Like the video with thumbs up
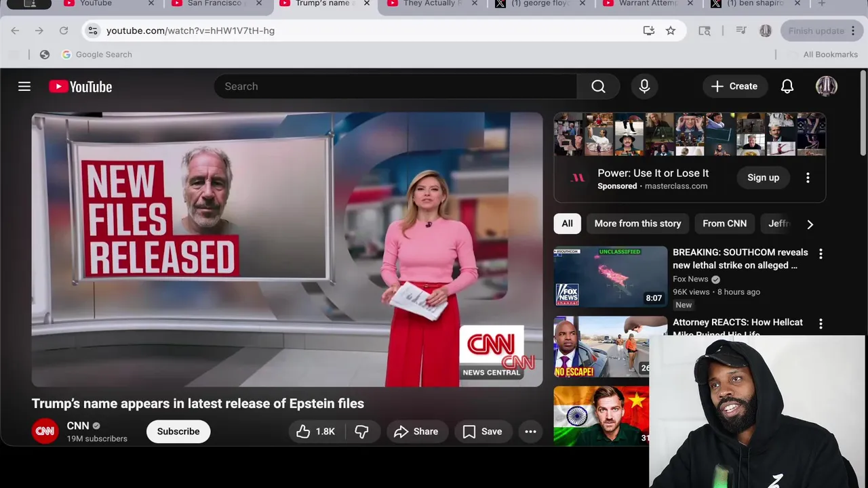Viewport: 868px width, 488px height. 316,431
